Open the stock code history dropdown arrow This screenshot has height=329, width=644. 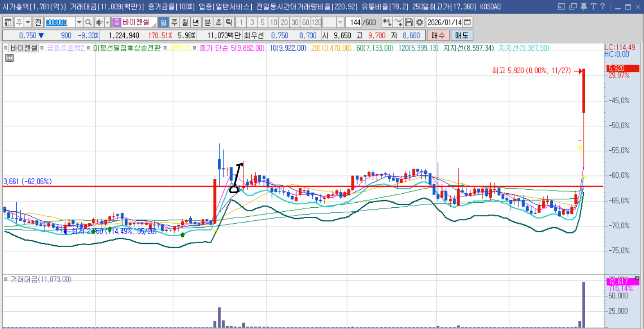[79, 22]
